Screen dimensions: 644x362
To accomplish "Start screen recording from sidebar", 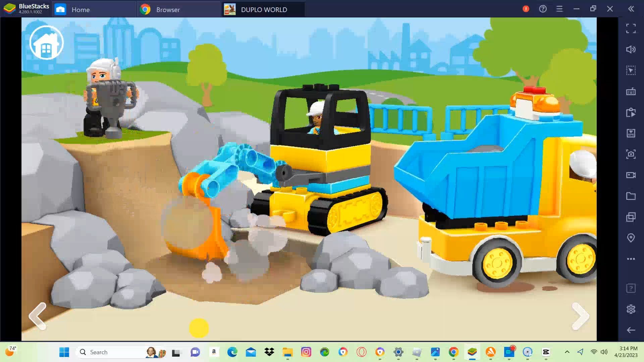I will pos(631,175).
